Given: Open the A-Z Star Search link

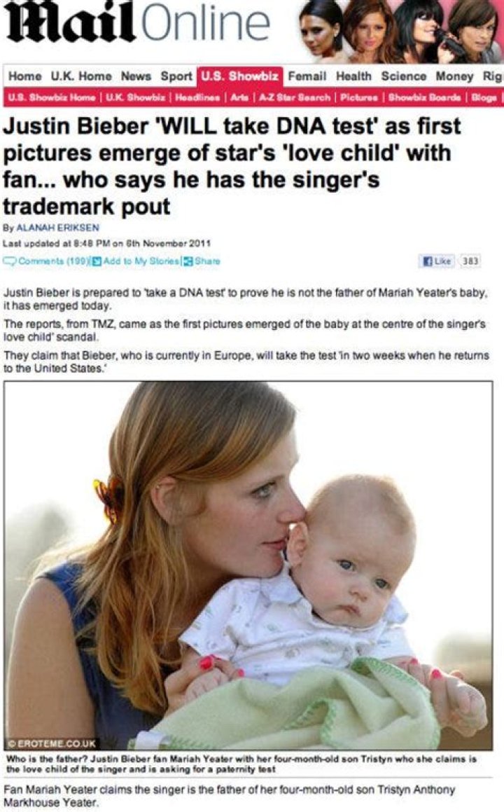Looking at the screenshot, I should [295, 97].
